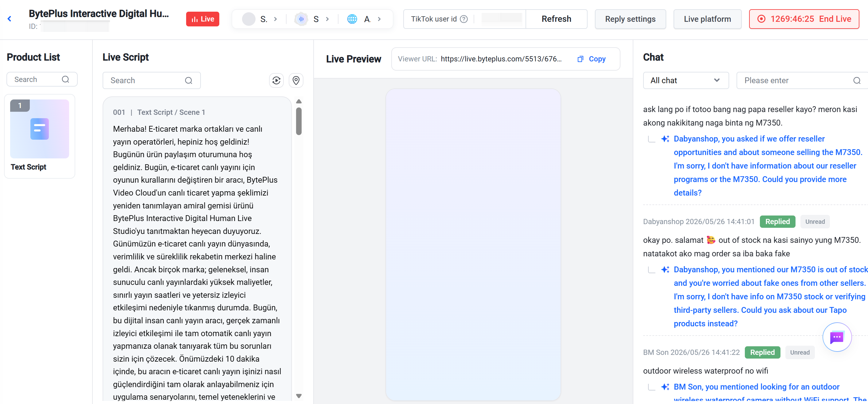Open the language selector with globe icon
Viewport: 868px width, 404px height.
[364, 19]
